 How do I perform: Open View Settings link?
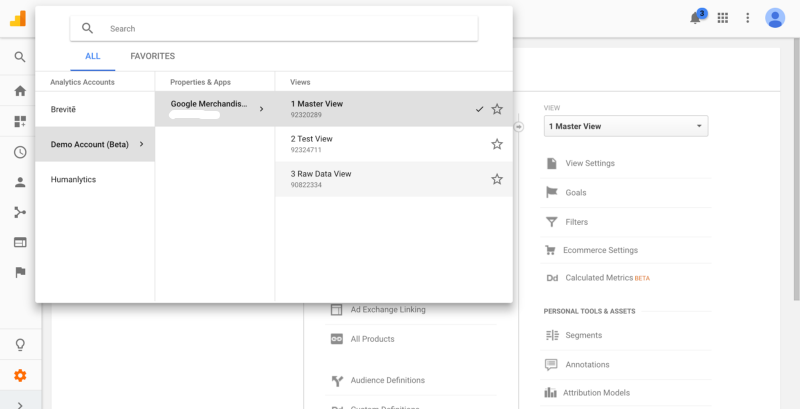589,163
